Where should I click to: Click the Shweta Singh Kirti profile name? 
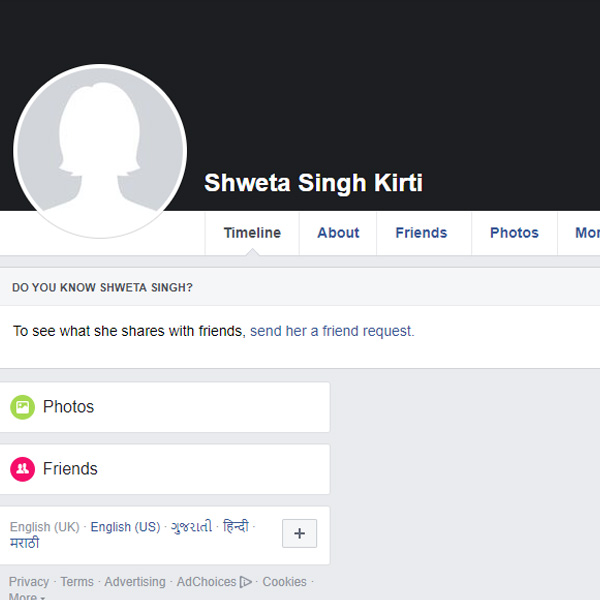[313, 183]
